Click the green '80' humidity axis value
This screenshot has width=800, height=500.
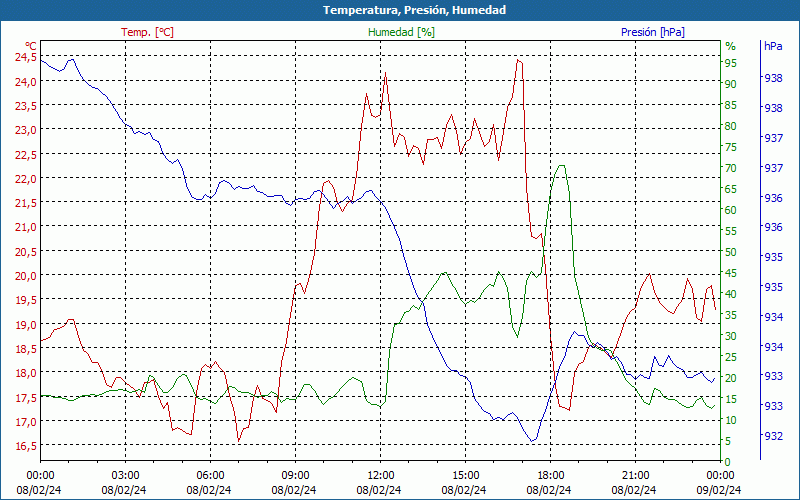[731, 126]
